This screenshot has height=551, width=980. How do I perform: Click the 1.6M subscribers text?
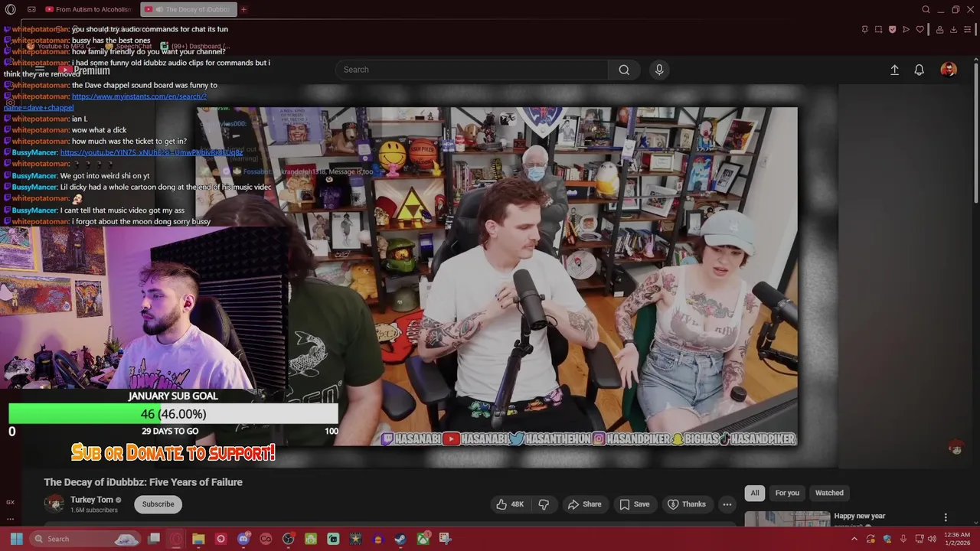tap(94, 510)
